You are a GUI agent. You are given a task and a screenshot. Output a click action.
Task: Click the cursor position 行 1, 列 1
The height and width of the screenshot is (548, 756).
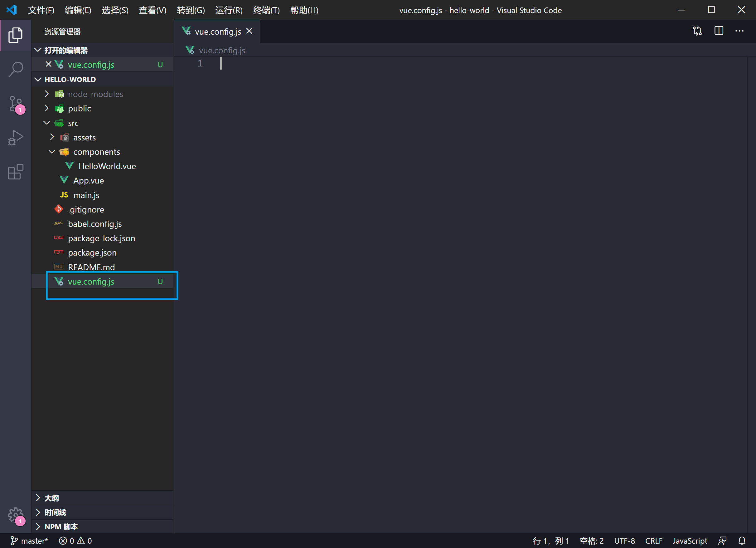click(551, 541)
